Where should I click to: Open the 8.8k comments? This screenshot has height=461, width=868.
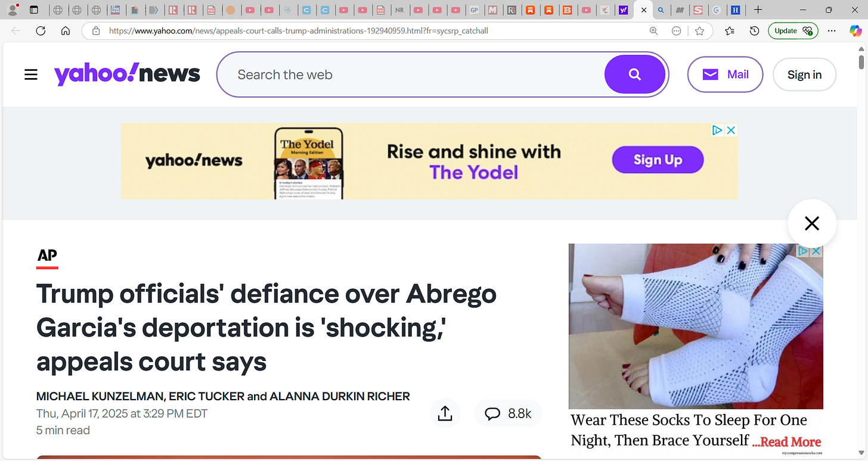[508, 413]
